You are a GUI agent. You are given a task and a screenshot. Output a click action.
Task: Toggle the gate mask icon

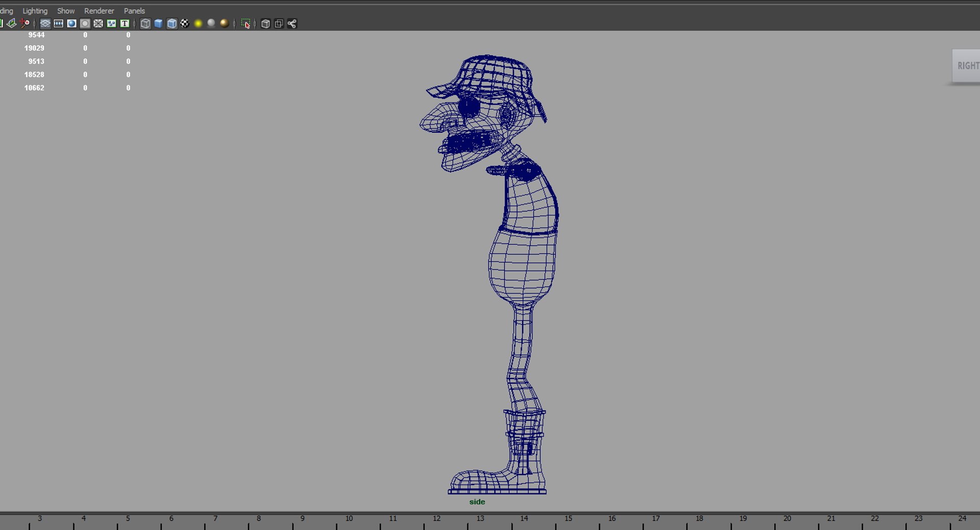tap(85, 23)
